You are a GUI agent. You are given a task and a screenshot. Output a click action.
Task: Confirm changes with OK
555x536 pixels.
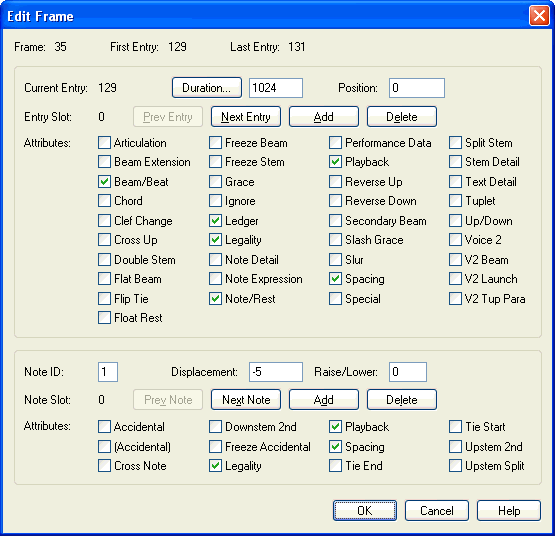tap(365, 511)
